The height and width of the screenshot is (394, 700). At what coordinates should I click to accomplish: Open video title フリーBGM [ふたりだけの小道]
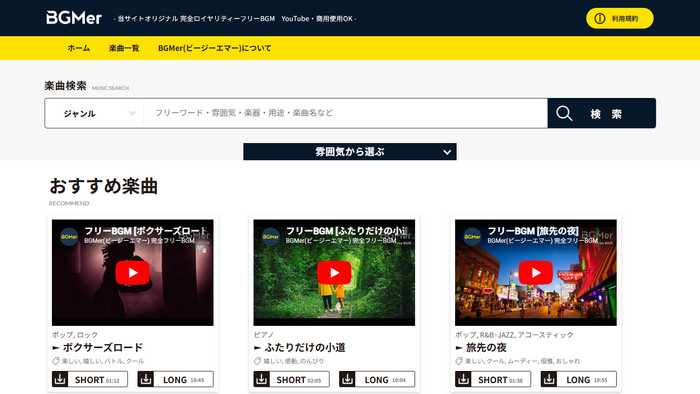tap(347, 231)
